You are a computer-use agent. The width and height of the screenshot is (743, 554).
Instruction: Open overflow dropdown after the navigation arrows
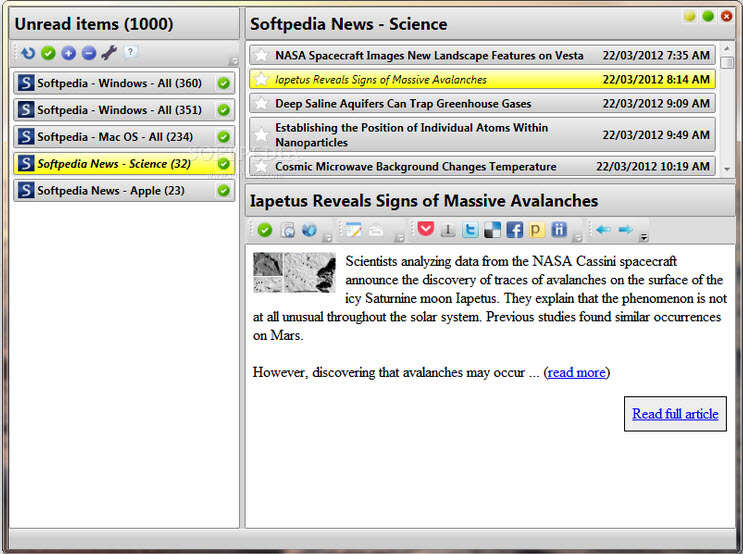(644, 237)
